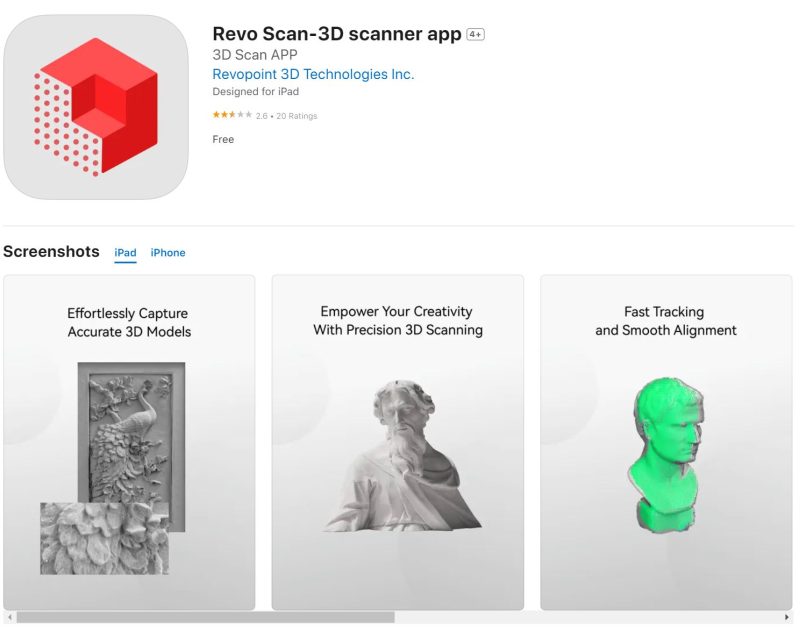Open the 'Fast Tracking and Smooth Alignment' screenshot

pos(666,442)
